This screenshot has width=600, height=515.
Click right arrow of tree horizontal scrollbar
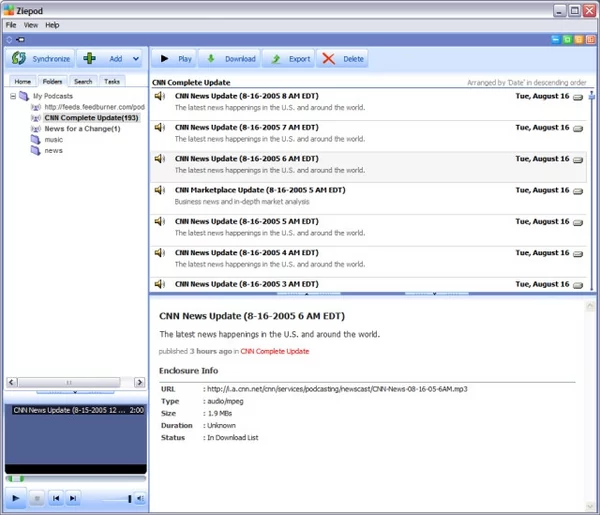coord(140,382)
